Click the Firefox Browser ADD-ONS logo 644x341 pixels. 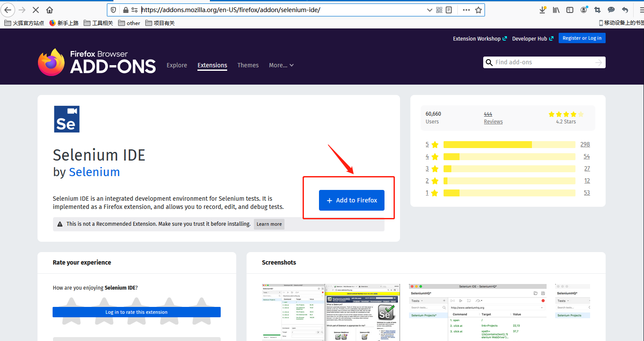click(97, 62)
